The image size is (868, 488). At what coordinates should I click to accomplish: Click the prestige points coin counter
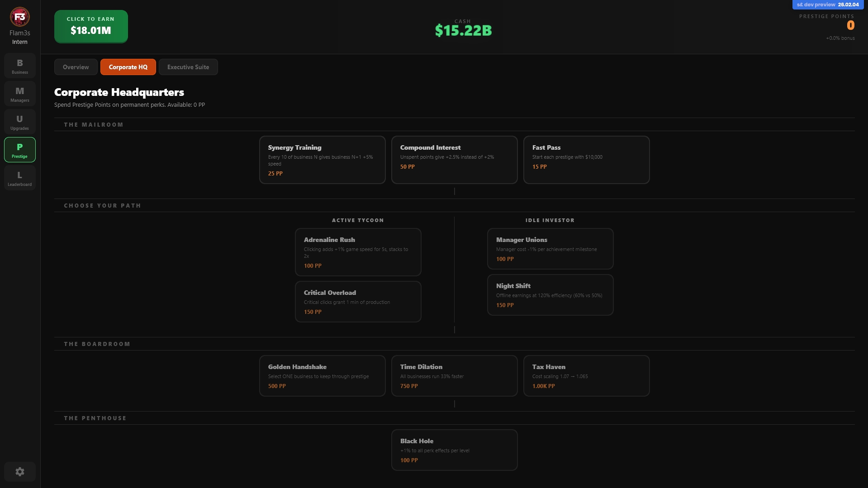[x=850, y=26]
